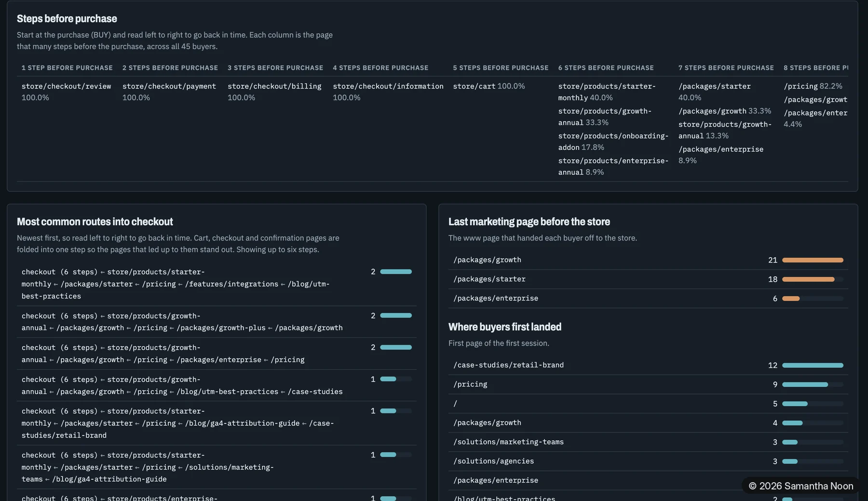This screenshot has height=501, width=868.
Task: Select store/products/starter-monthly 40.0% in steps table
Action: tap(607, 92)
